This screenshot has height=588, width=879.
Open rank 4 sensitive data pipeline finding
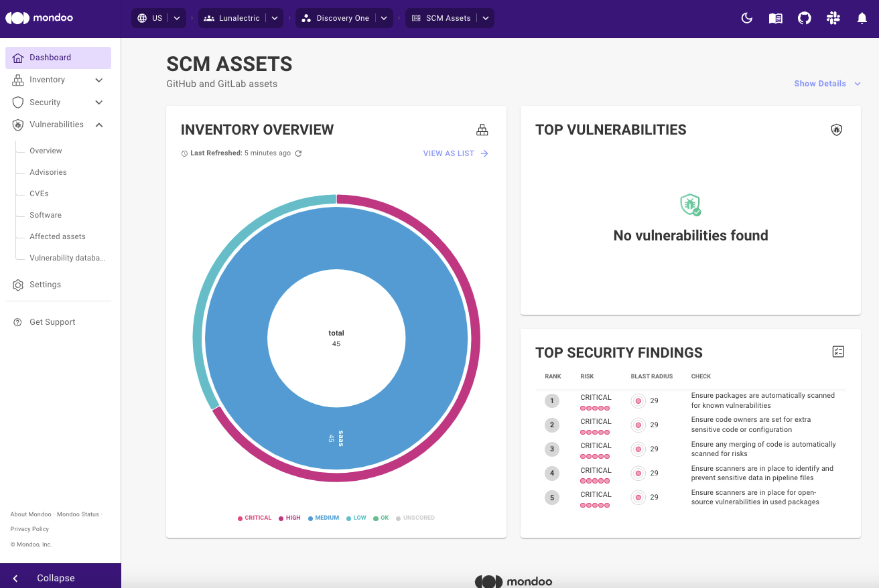point(762,473)
